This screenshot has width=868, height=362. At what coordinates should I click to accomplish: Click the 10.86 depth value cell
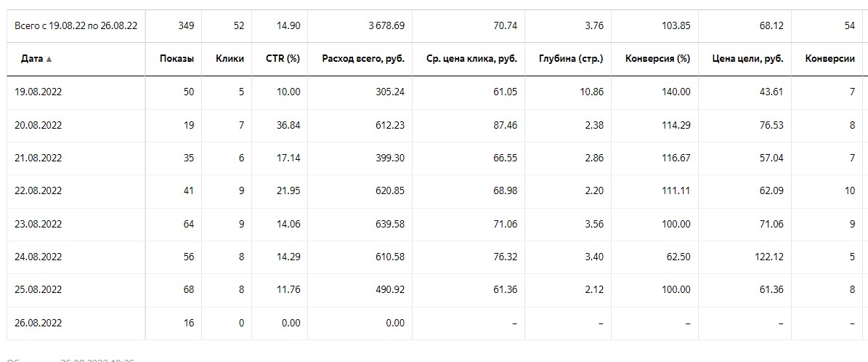pos(590,92)
